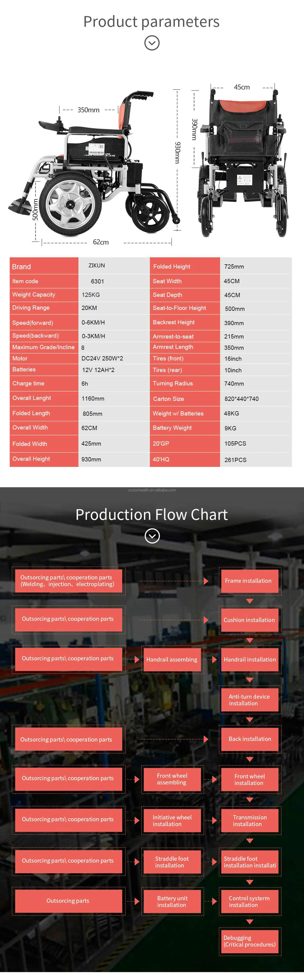Open the Handrail installation step
The width and height of the screenshot is (304, 980).
[x=250, y=660]
